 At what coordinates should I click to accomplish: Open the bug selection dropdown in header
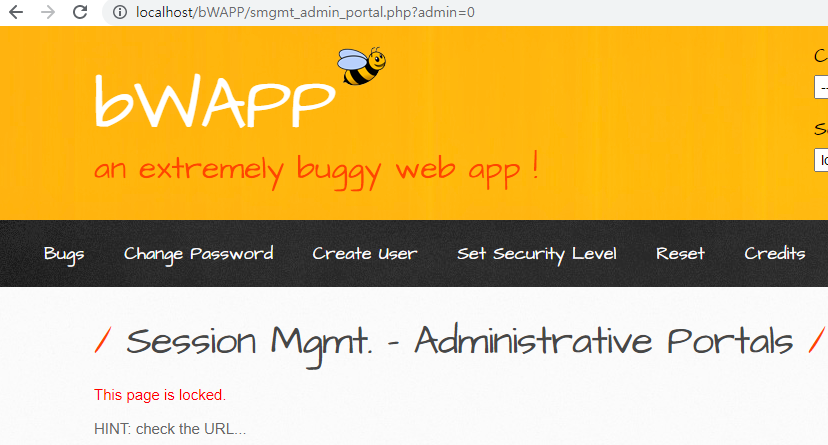point(821,87)
